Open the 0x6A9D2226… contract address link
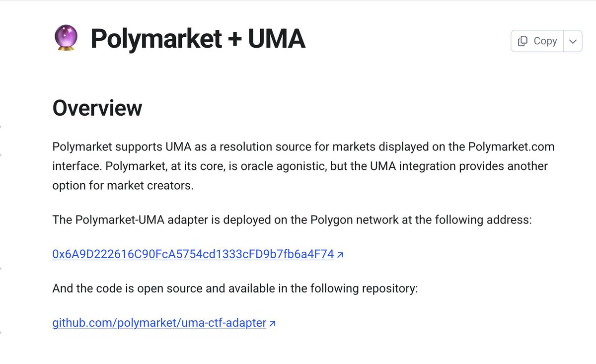This screenshot has width=596, height=364. click(193, 254)
